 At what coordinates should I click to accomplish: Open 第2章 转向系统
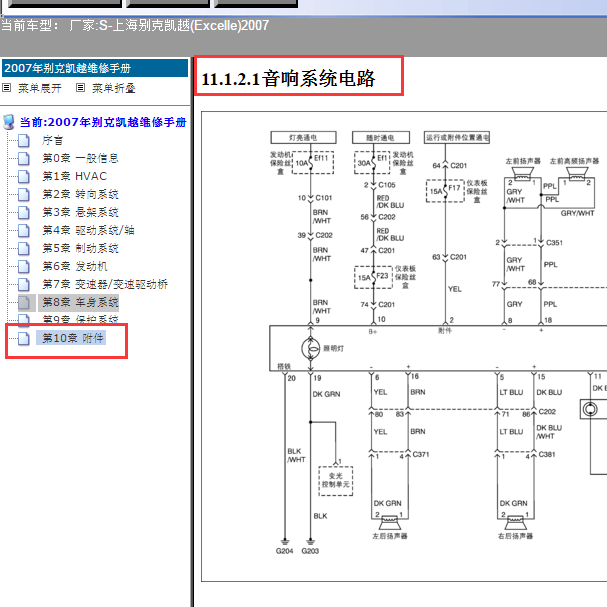click(x=80, y=194)
